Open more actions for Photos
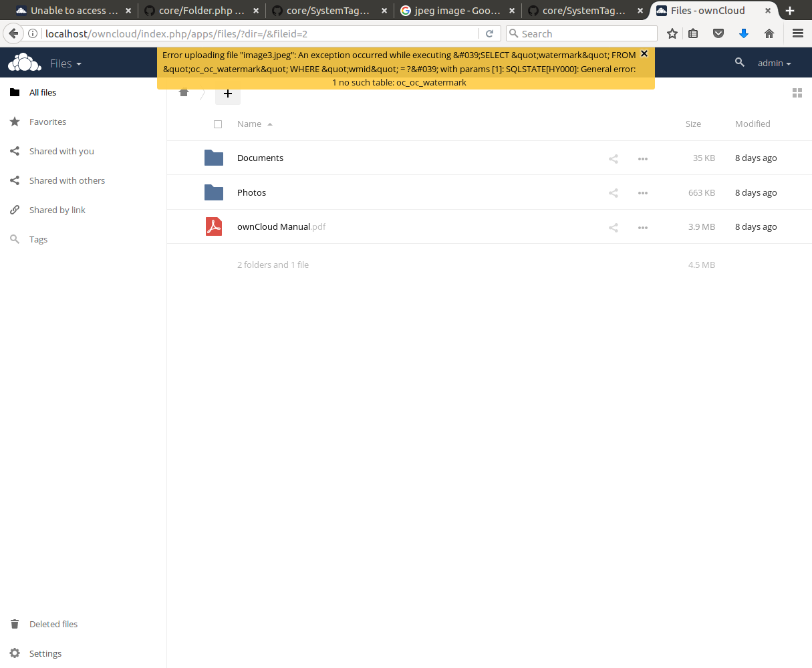This screenshot has height=668, width=812. pos(643,193)
